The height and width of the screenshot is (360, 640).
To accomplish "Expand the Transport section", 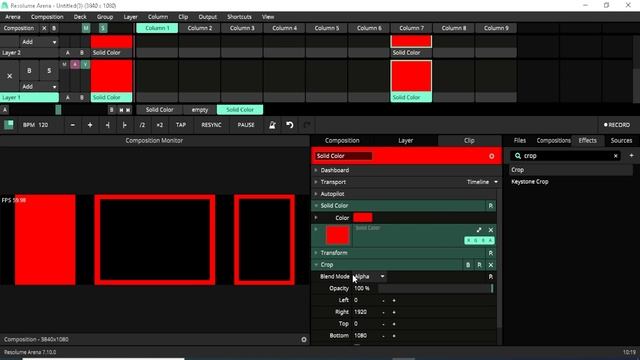I will coord(316,182).
